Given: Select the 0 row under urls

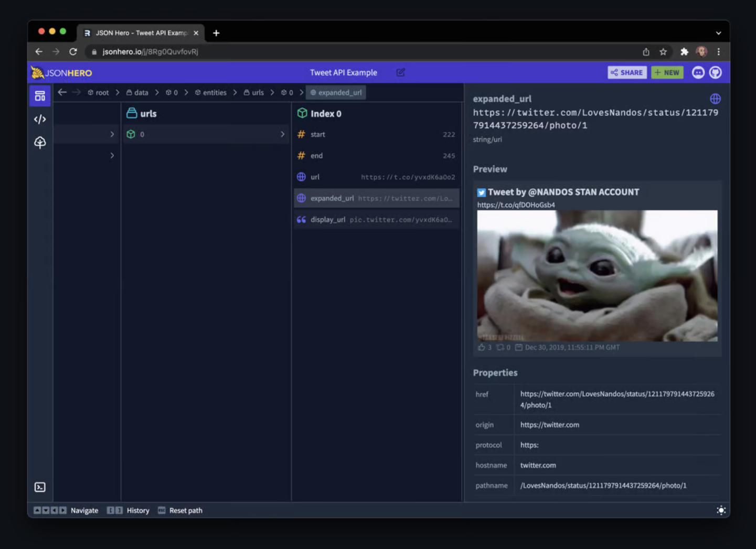Looking at the screenshot, I should point(206,134).
